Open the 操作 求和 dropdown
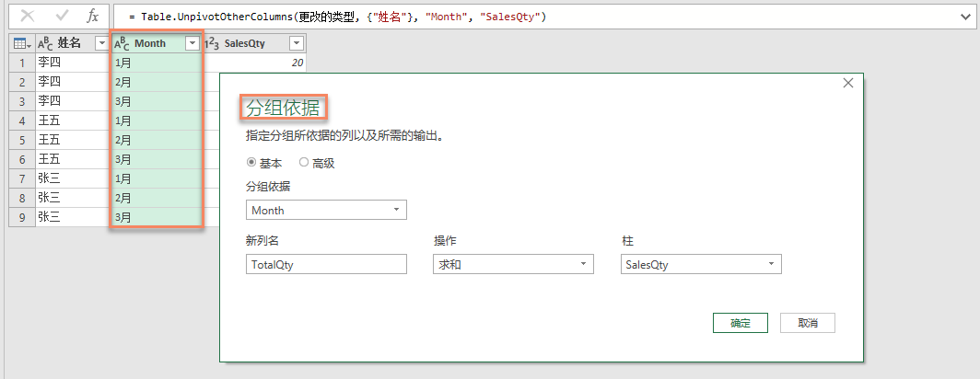 [x=513, y=264]
